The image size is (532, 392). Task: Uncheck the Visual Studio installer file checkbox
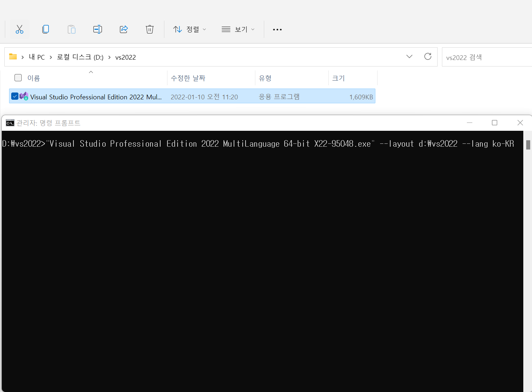(x=15, y=96)
